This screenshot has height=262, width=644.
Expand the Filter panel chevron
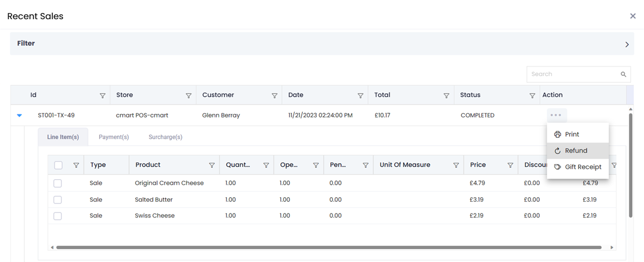(x=627, y=45)
